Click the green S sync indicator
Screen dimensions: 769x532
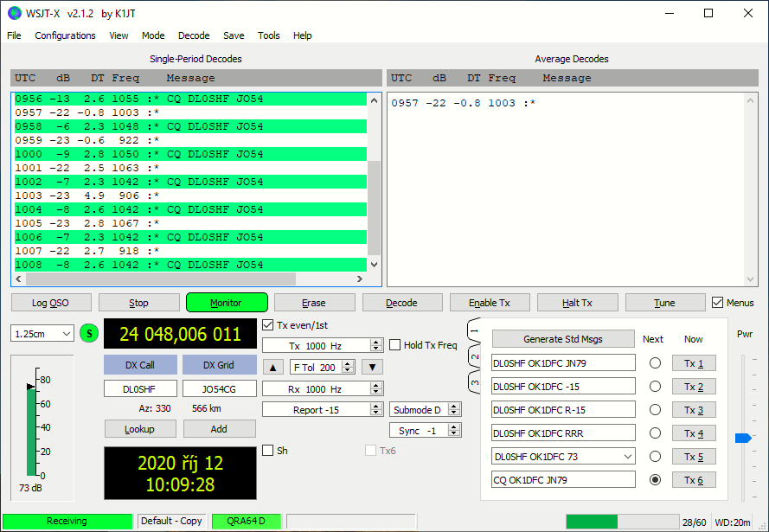click(x=89, y=333)
